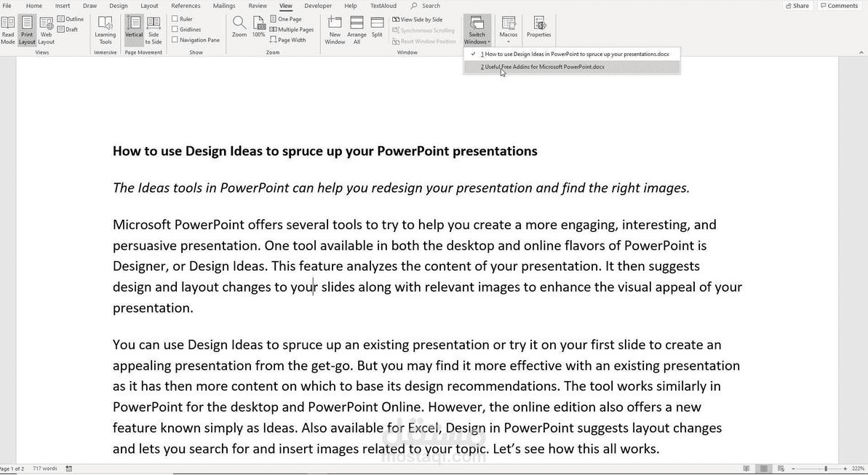Open the Layout tab
868x475 pixels.
(149, 6)
